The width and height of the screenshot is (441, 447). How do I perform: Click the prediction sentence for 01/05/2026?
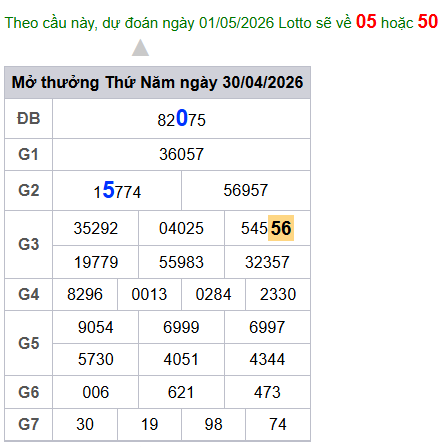pyautogui.click(x=221, y=22)
